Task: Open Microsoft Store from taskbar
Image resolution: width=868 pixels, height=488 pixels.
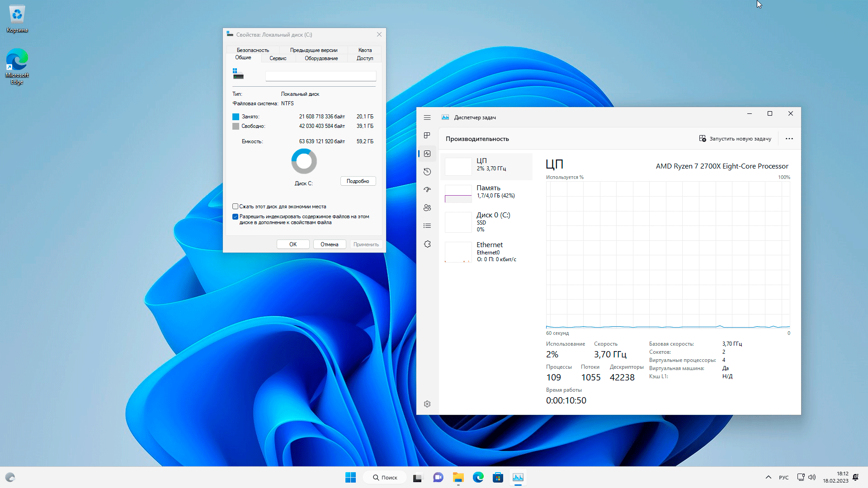Action: click(x=498, y=477)
